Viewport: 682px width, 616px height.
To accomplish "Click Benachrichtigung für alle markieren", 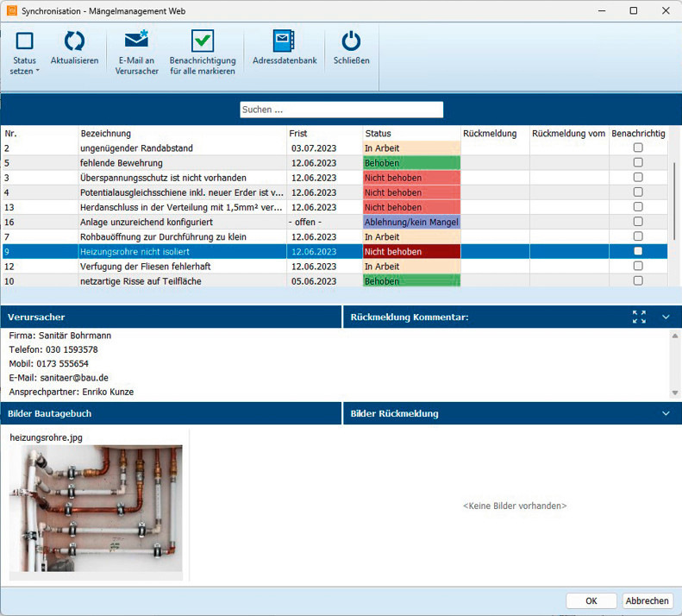I will 203,41.
